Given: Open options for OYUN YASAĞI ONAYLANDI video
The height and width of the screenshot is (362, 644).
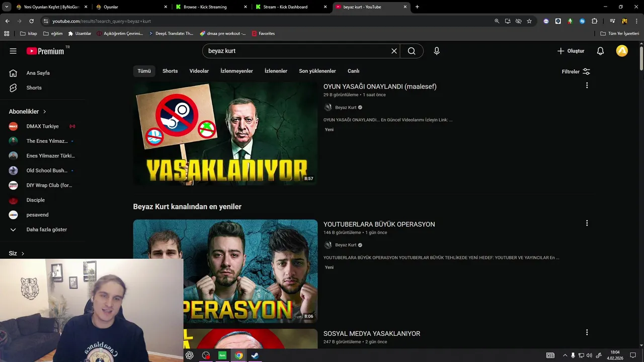Looking at the screenshot, I should pos(587,85).
